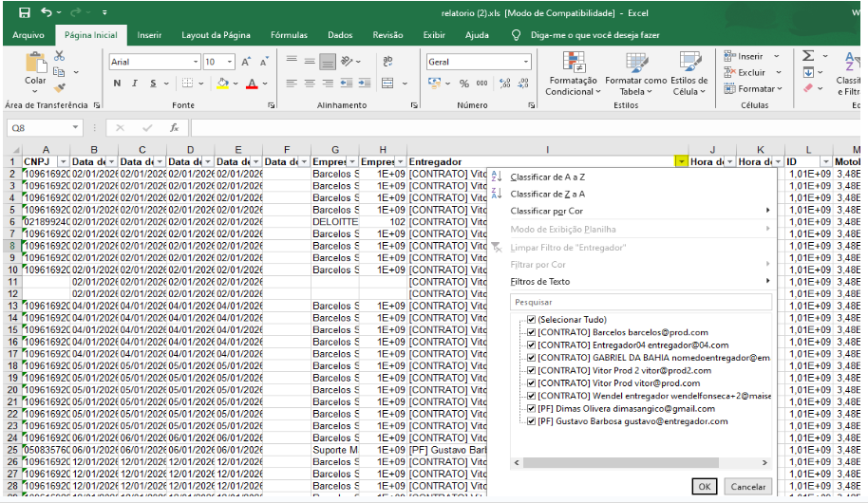Decrease font size with smaller A icon
This screenshot has height=503, width=868.
click(x=264, y=62)
